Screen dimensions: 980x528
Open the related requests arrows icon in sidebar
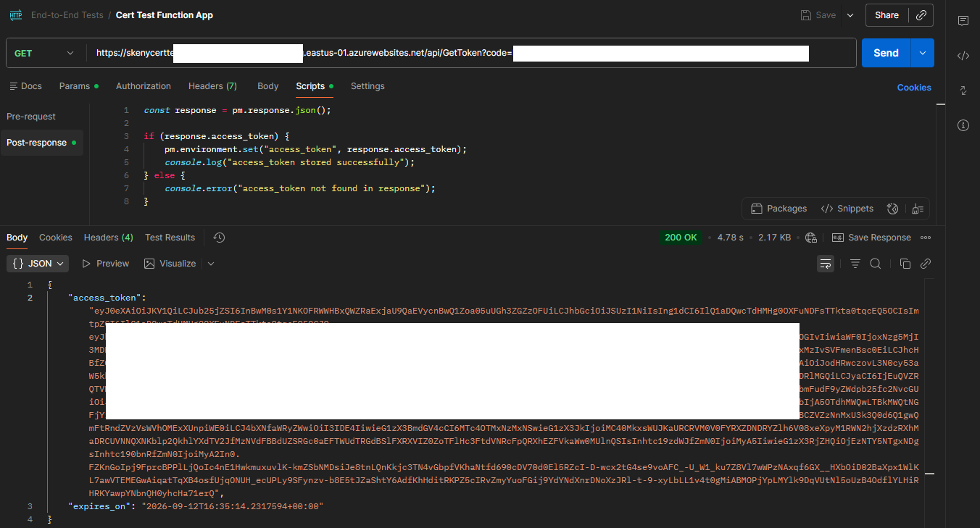coord(963,91)
